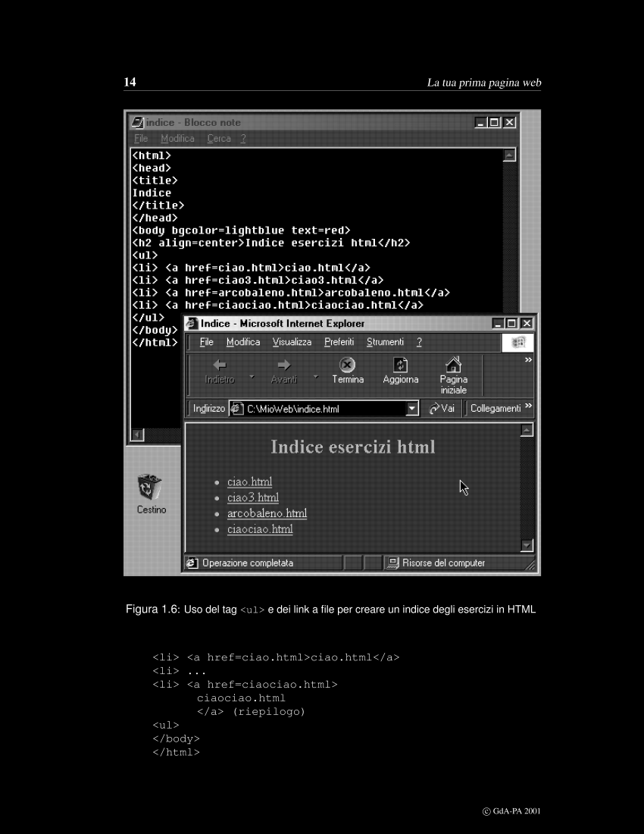644x834 pixels.
Task: Open the Strumenti menu
Action: [x=385, y=343]
